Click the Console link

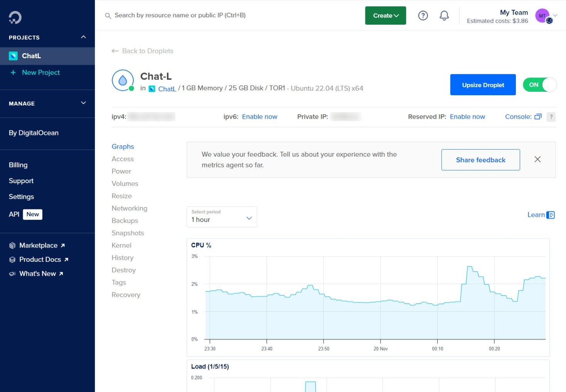click(518, 117)
